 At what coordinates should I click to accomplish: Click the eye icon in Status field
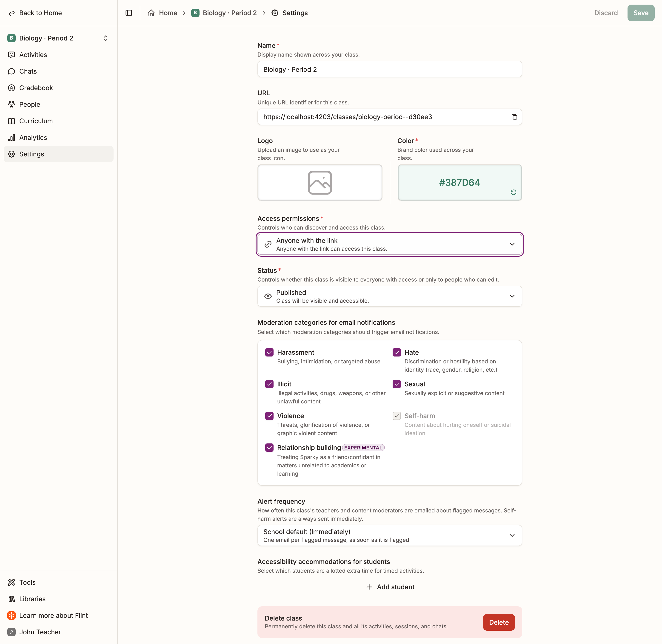[268, 296]
